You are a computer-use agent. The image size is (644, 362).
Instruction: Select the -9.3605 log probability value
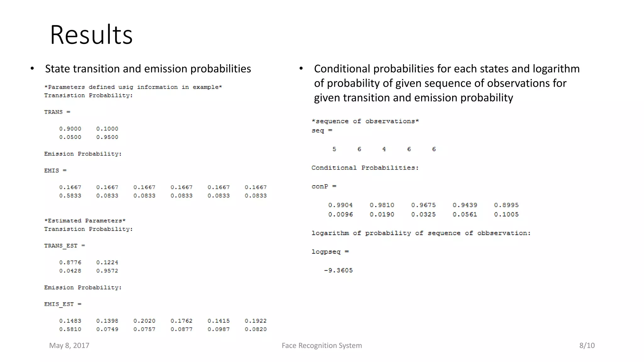click(338, 270)
